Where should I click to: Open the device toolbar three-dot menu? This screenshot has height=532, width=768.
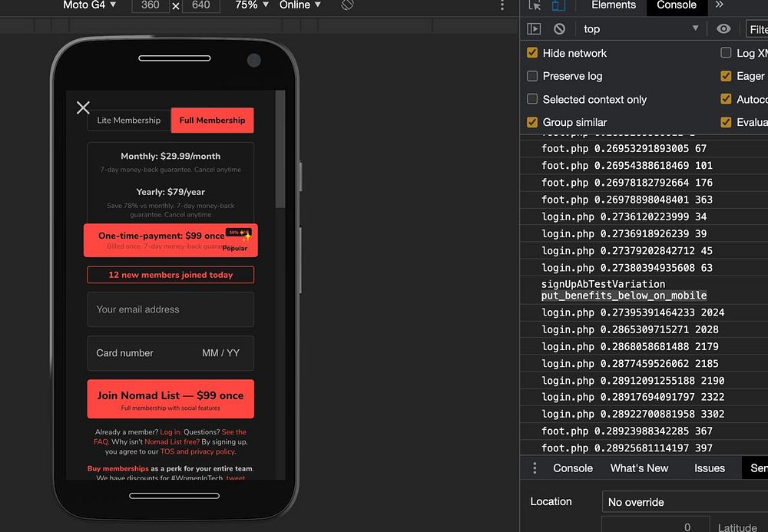(x=502, y=5)
